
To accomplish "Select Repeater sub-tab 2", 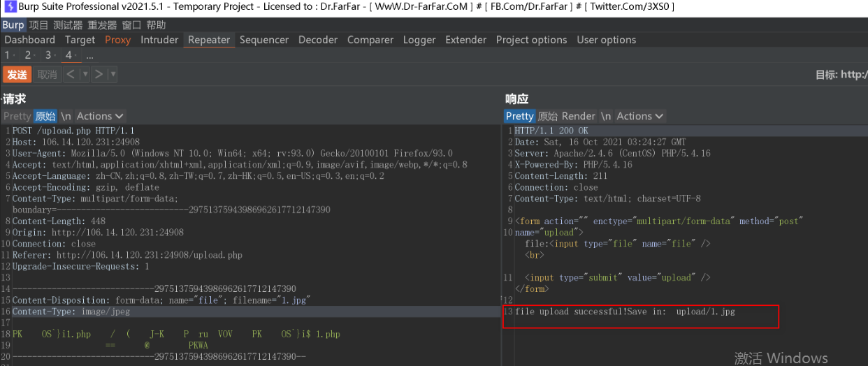I will point(30,55).
